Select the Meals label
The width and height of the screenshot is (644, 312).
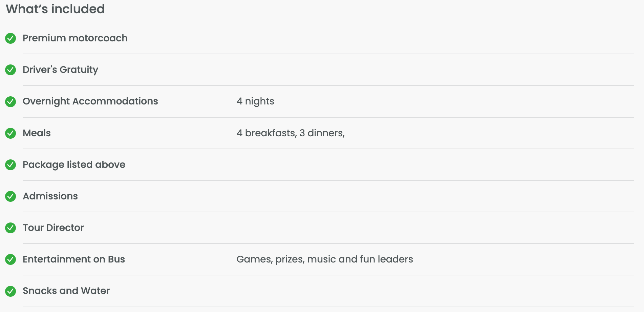coord(37,133)
